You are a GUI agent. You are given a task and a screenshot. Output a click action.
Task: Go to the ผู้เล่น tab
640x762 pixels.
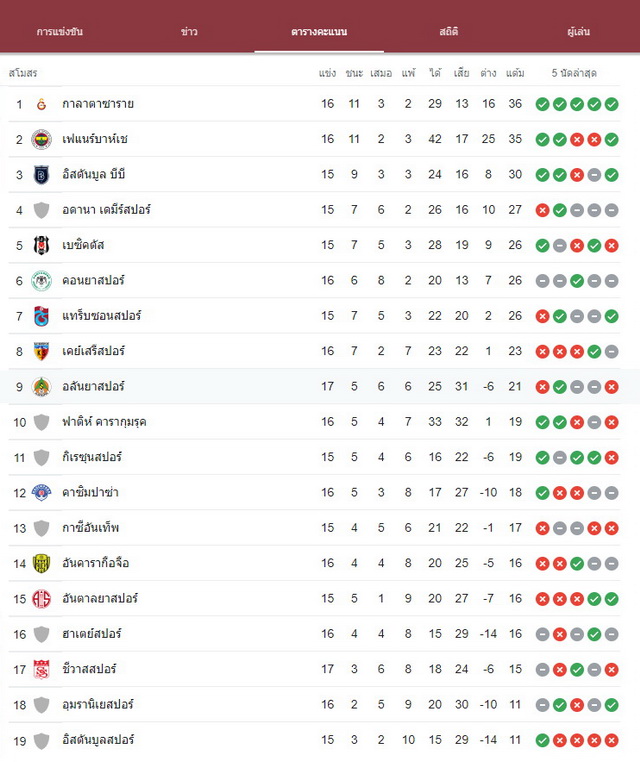pyautogui.click(x=578, y=32)
